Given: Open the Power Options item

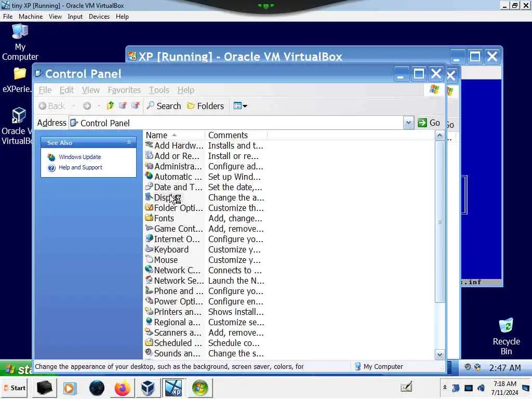Looking at the screenshot, I should tap(174, 302).
